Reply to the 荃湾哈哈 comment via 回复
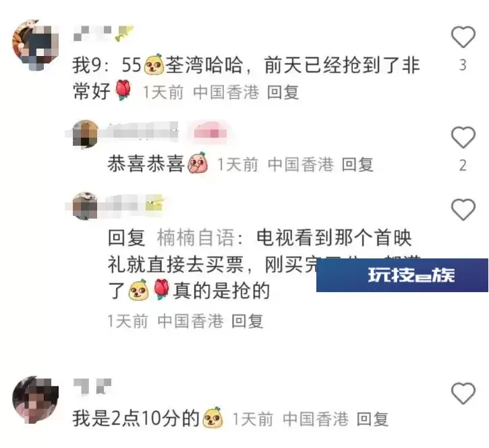The image size is (489, 448). 283,92
